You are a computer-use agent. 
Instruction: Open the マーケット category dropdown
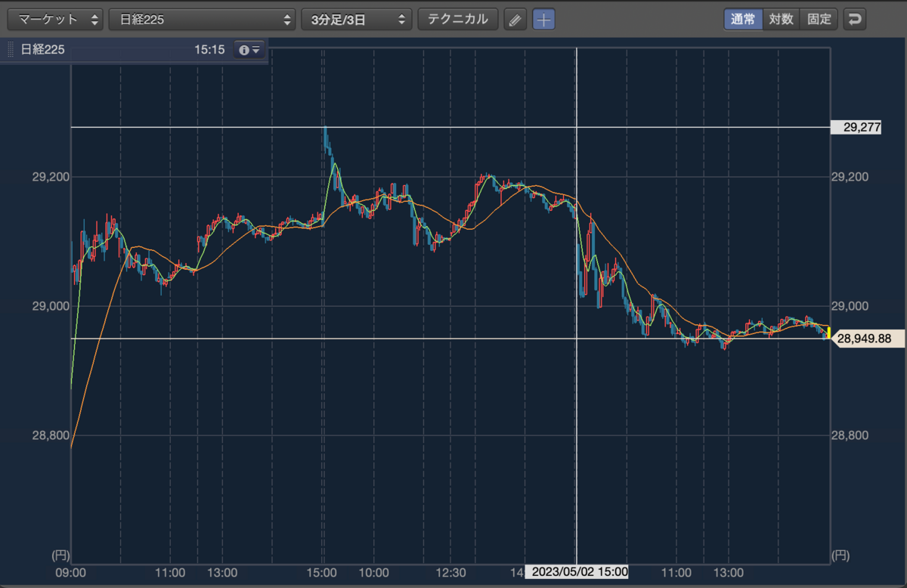[x=57, y=20]
